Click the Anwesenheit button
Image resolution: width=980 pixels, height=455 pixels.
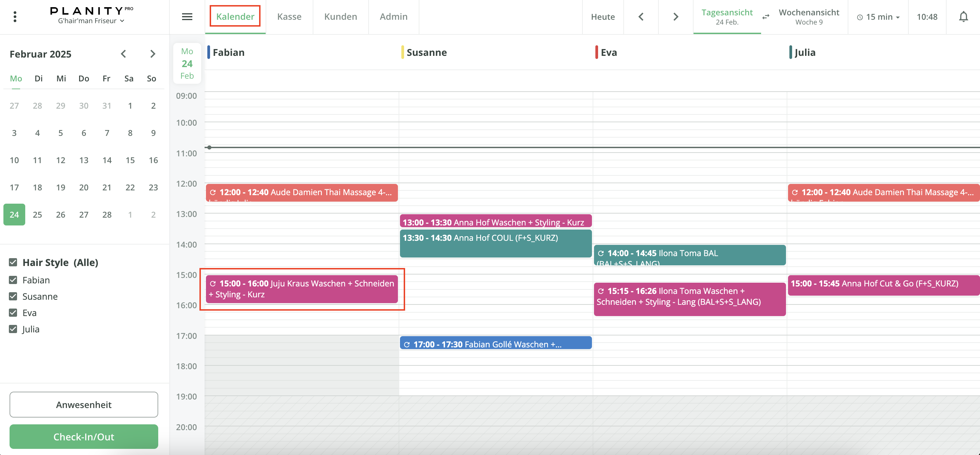click(x=84, y=405)
